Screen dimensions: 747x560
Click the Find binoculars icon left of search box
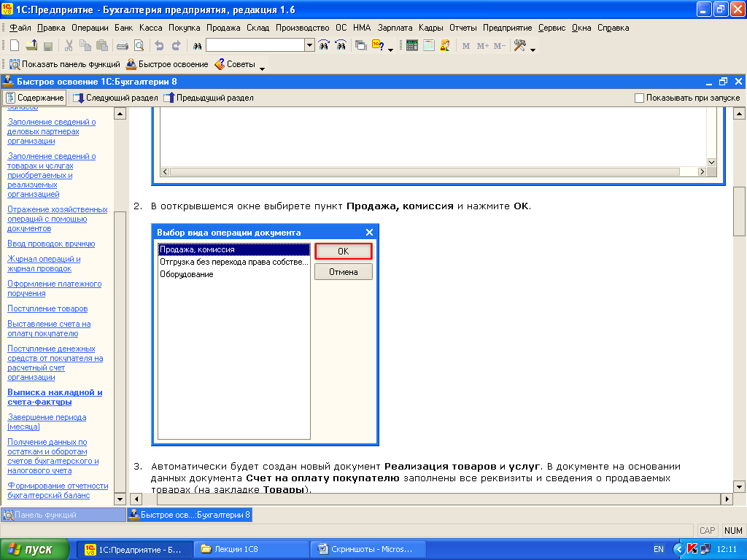click(x=197, y=46)
